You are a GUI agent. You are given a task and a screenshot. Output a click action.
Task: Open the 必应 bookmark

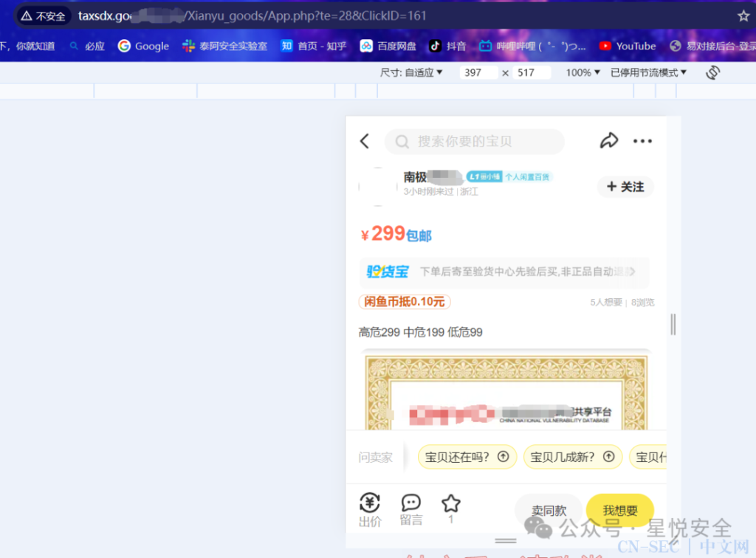87,46
